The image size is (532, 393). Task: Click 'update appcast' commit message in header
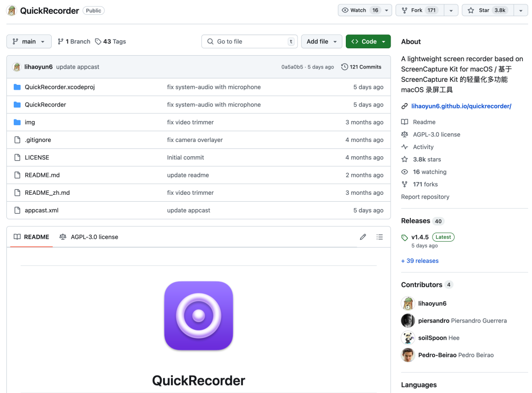pyautogui.click(x=78, y=67)
